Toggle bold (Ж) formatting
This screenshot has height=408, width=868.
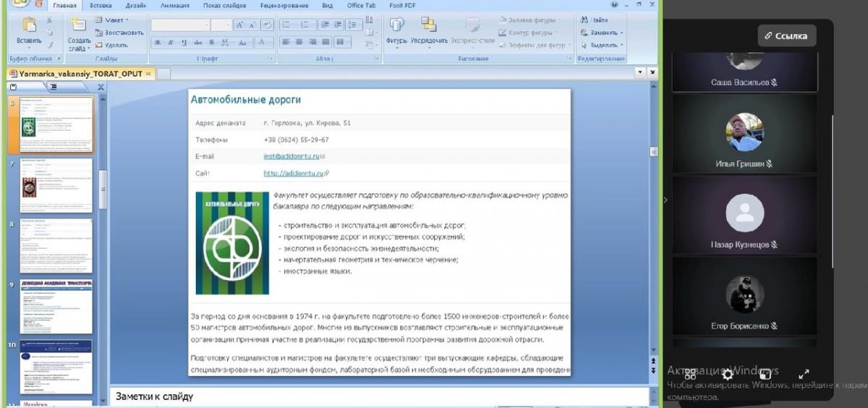(x=158, y=43)
